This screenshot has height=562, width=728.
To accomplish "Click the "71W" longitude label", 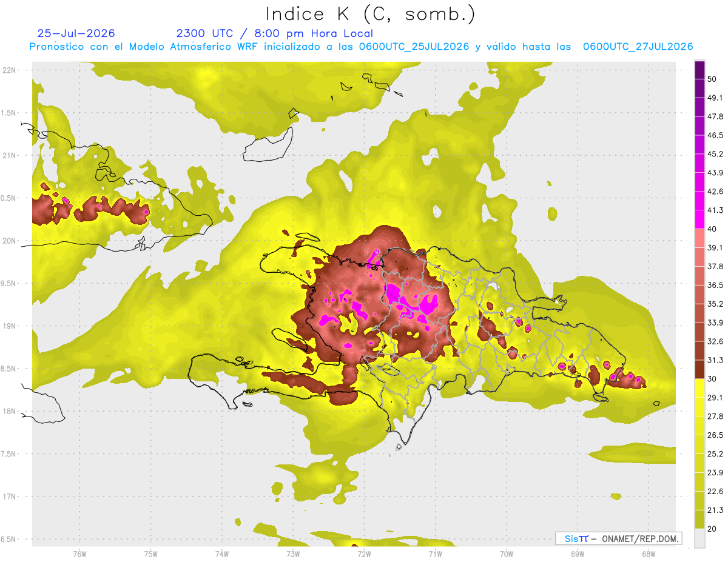I will tap(435, 554).
